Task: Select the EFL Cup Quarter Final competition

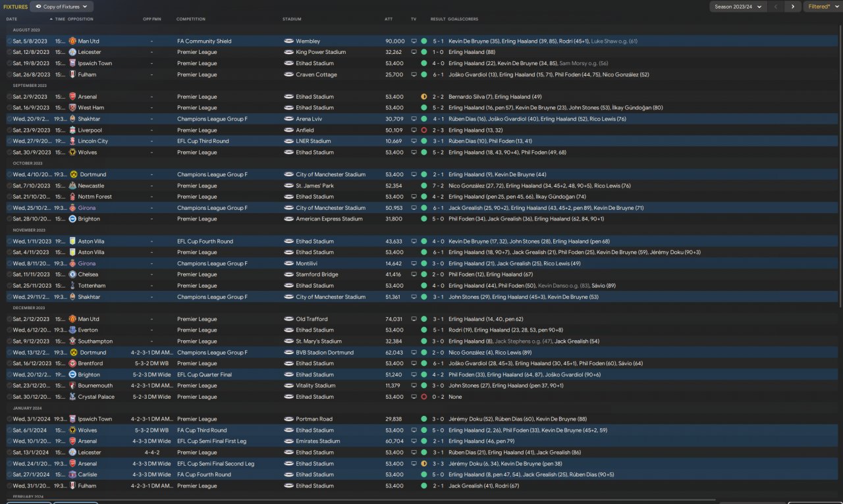Action: click(204, 375)
